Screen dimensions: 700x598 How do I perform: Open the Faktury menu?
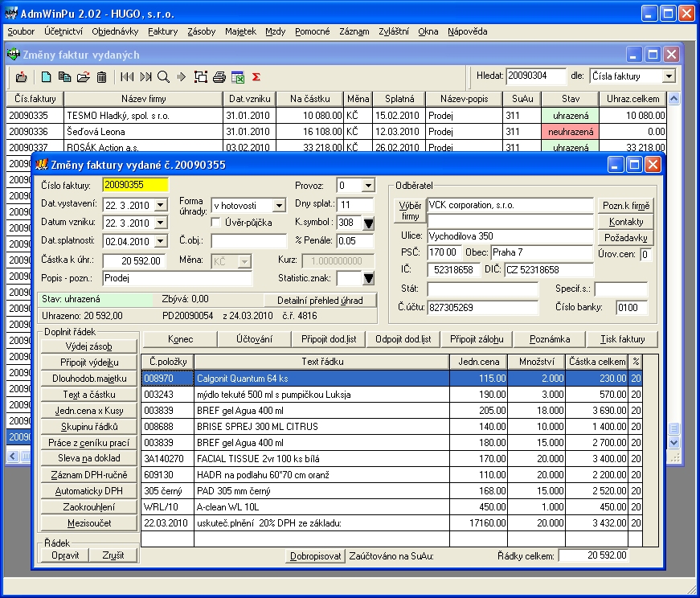(162, 31)
